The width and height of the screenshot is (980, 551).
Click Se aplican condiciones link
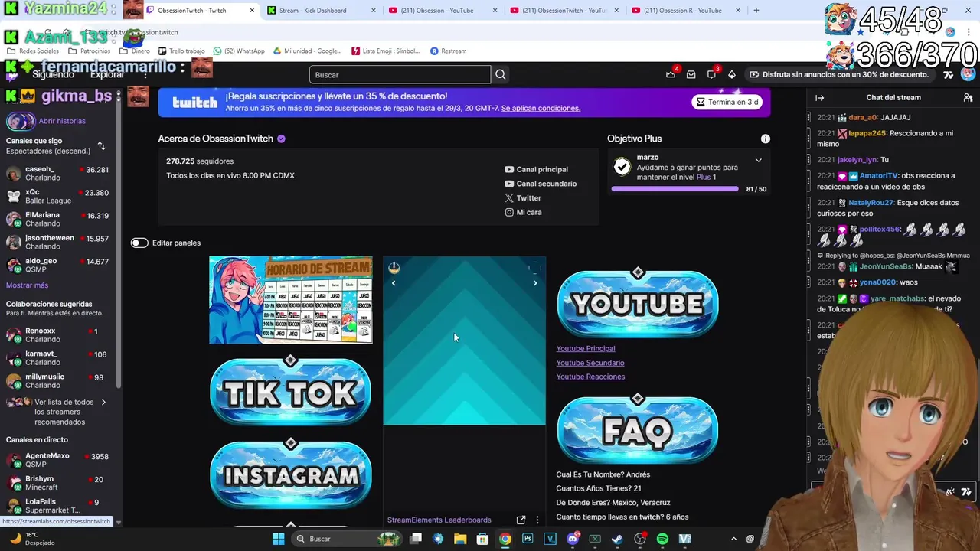click(x=541, y=109)
